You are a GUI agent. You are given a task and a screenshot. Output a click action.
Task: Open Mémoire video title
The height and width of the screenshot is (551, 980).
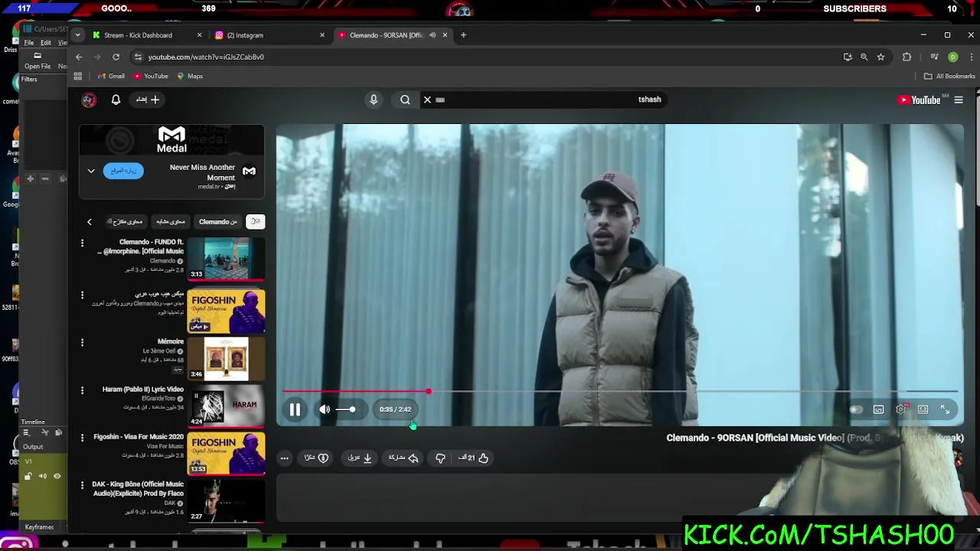point(171,341)
